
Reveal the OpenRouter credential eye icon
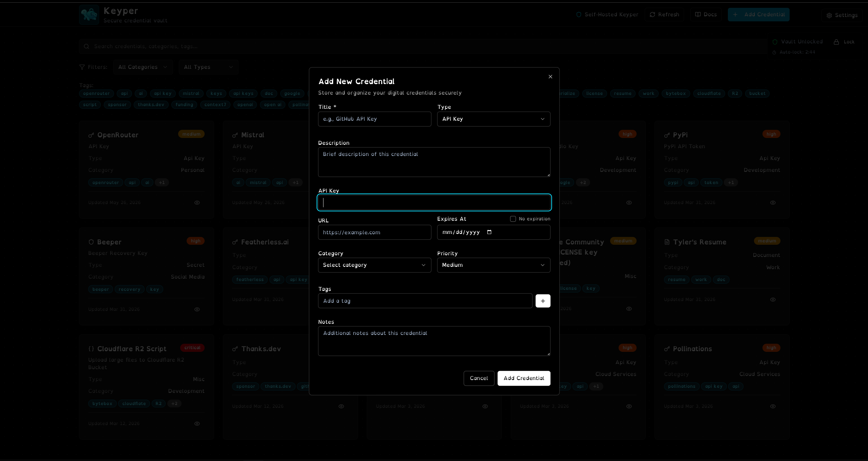(x=197, y=203)
